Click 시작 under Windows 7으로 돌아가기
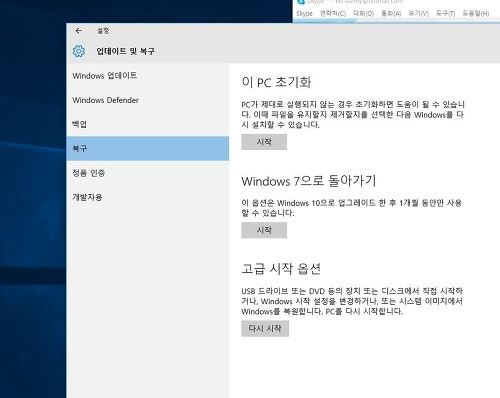500x398 pixels. (x=264, y=230)
